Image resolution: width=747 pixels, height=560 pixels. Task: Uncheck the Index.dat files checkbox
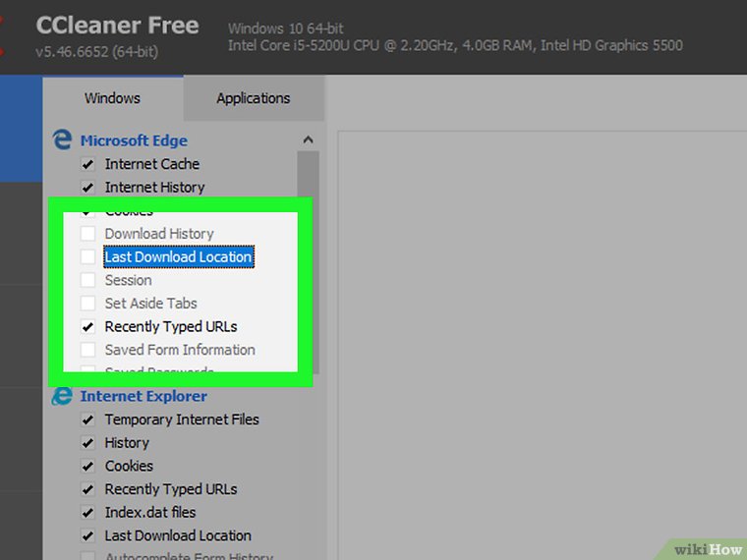coord(87,513)
